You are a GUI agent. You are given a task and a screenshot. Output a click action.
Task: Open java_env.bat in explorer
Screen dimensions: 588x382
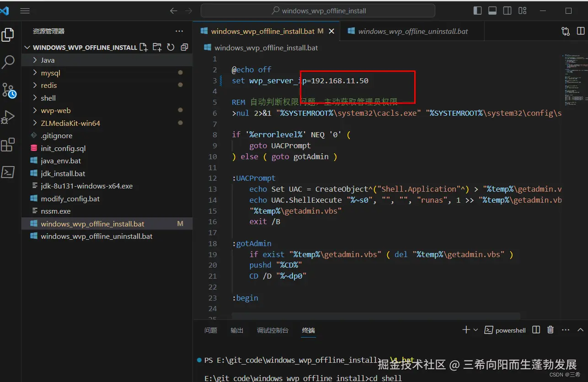[x=107, y=161]
